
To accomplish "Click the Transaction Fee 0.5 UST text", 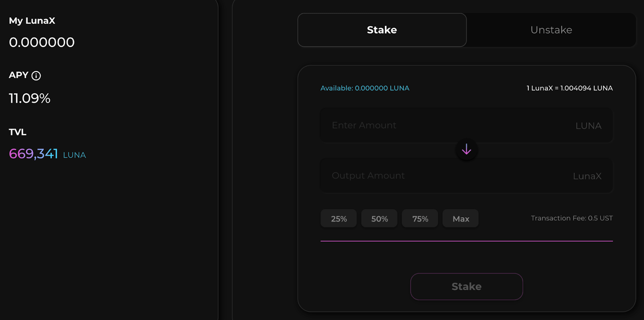I will 572,218.
